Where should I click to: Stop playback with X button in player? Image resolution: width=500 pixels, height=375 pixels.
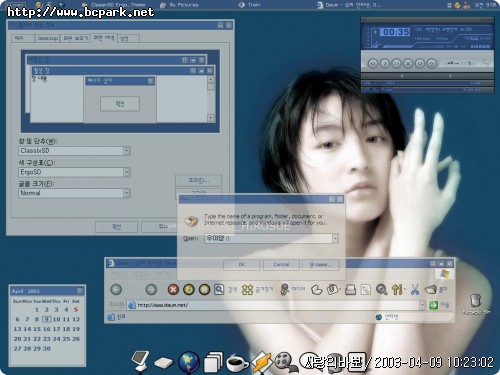pyautogui.click(x=408, y=63)
